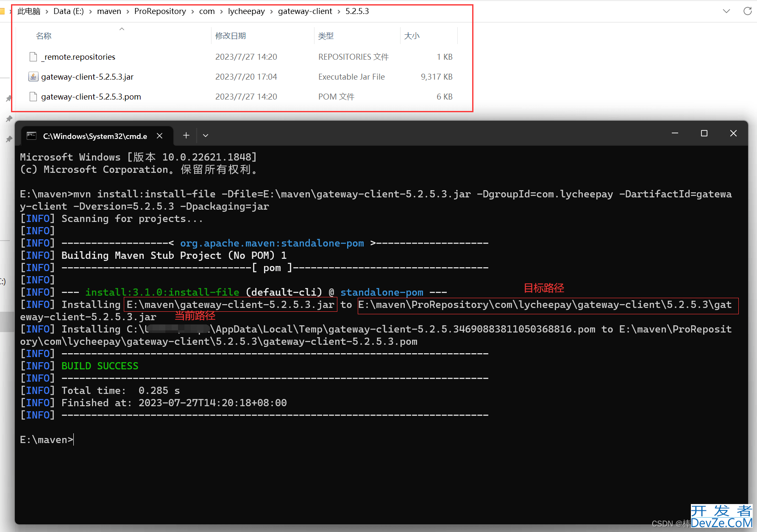Click the BUILD SUCCESS line in terminal
Image resolution: width=757 pixels, height=532 pixels.
tap(100, 366)
